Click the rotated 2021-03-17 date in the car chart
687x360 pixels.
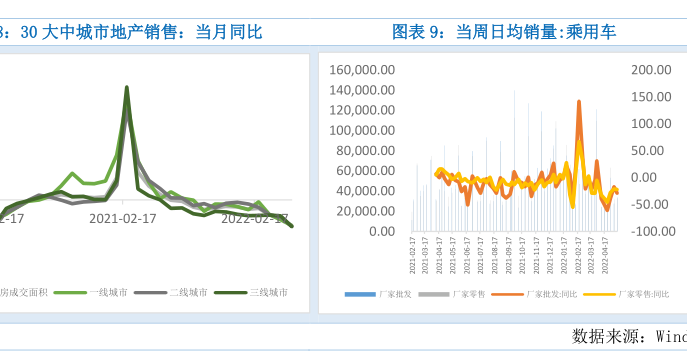[425, 256]
